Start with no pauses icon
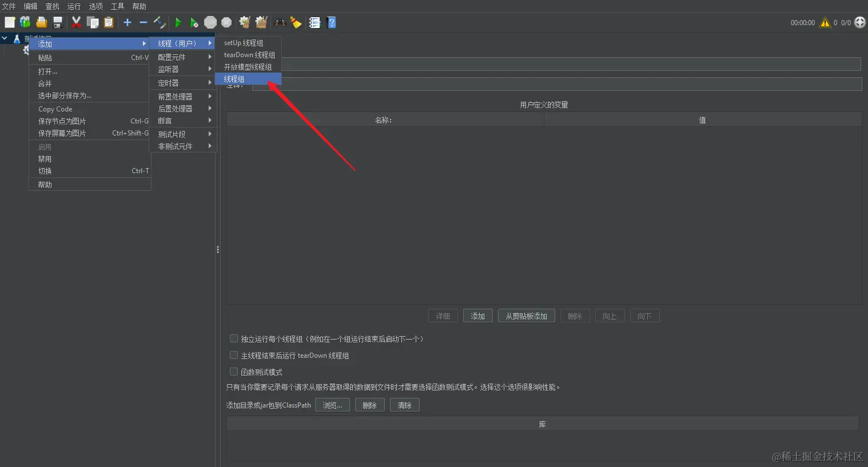This screenshot has height=467, width=868. click(x=194, y=22)
